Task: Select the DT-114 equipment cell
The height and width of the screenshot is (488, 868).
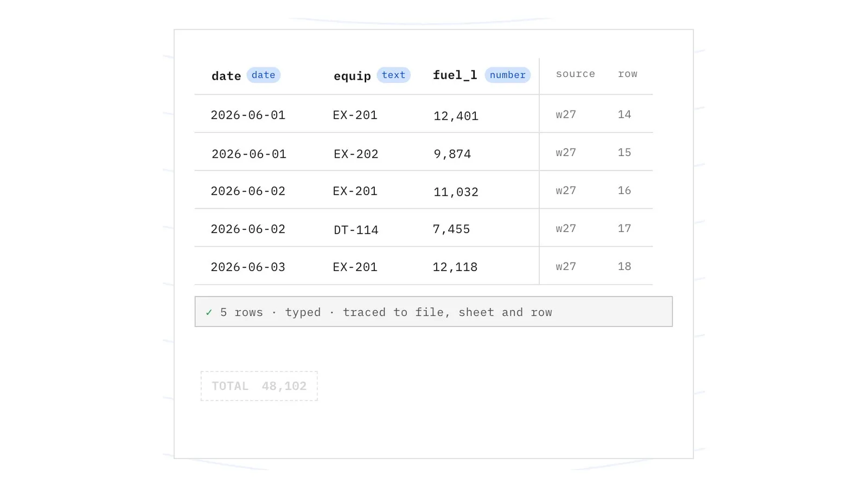Action: point(356,230)
